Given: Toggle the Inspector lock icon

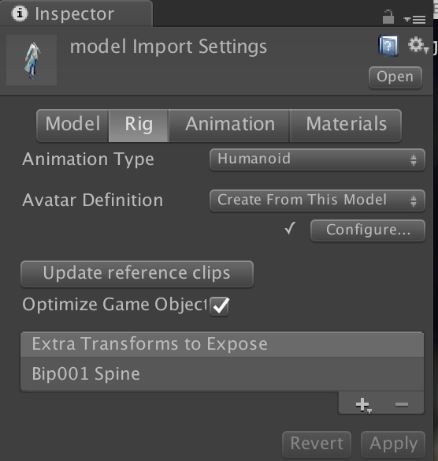Looking at the screenshot, I should (x=388, y=17).
